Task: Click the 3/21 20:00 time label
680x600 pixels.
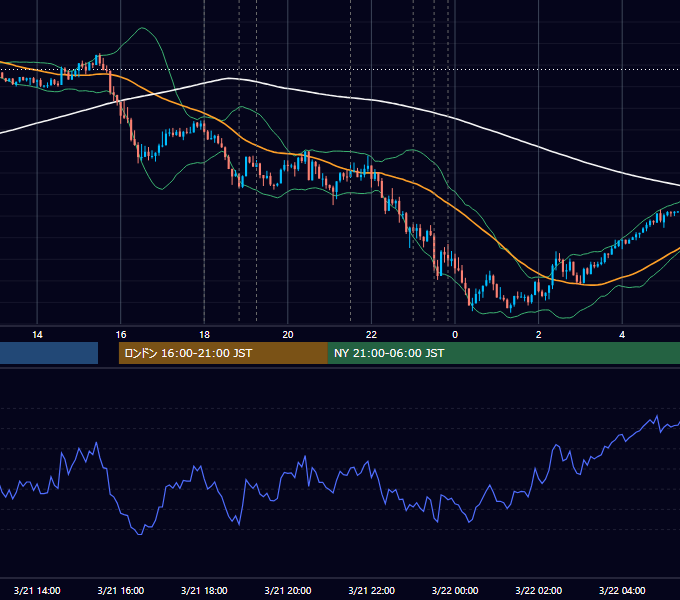Action: tap(288, 590)
